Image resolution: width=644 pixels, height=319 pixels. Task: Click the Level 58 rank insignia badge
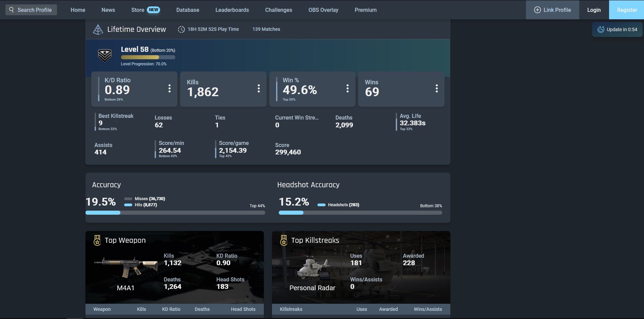pyautogui.click(x=104, y=56)
